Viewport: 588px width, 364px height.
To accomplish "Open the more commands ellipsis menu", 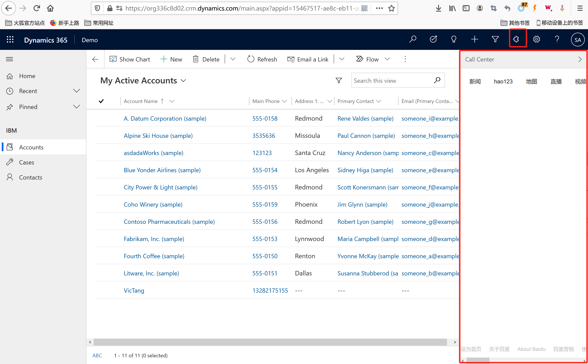I will (x=405, y=59).
